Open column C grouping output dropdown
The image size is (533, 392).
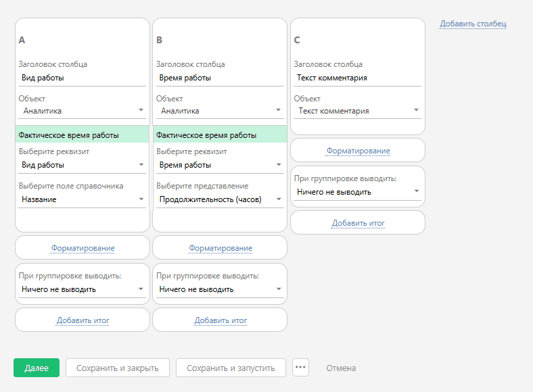pyautogui.click(x=358, y=192)
